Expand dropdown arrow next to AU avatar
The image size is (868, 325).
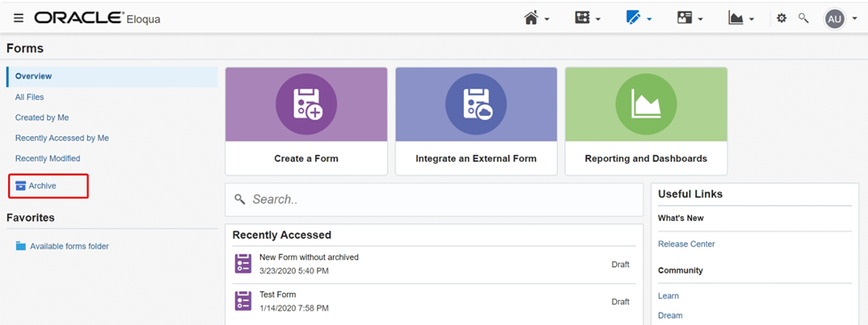[854, 20]
